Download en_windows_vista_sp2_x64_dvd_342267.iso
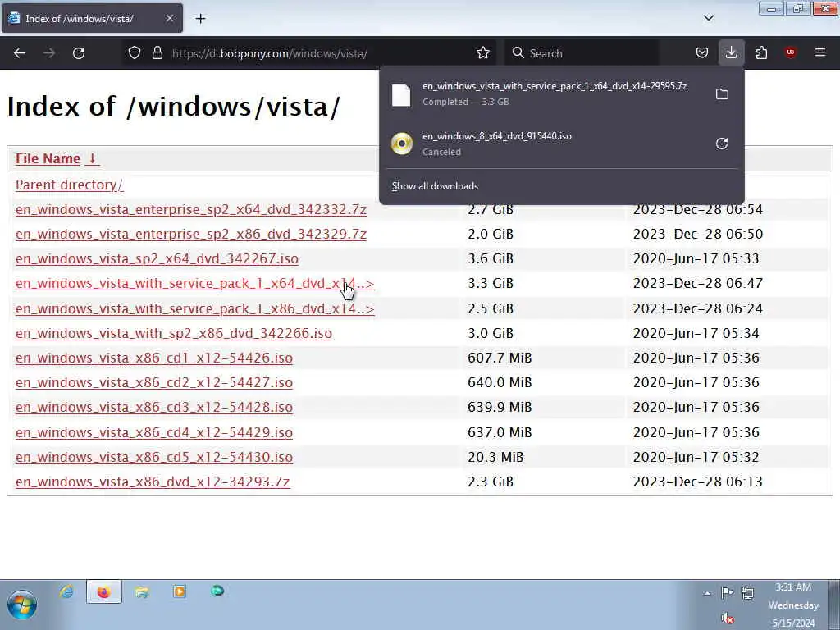Image resolution: width=840 pixels, height=630 pixels. tap(157, 258)
